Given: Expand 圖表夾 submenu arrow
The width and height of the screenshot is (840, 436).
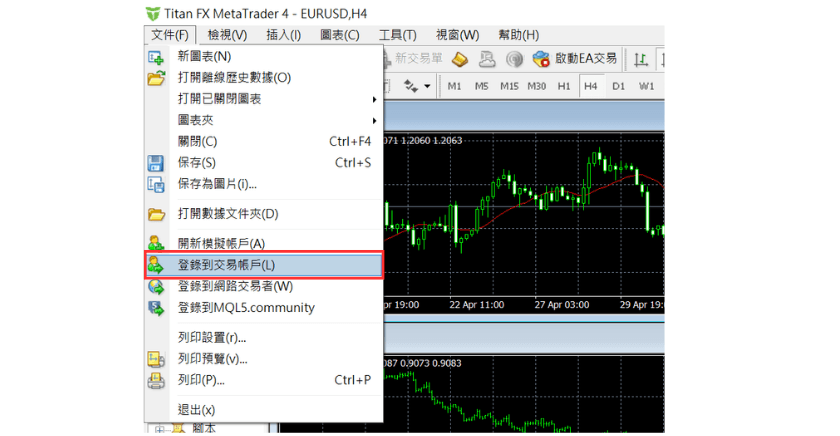Looking at the screenshot, I should pos(374,121).
